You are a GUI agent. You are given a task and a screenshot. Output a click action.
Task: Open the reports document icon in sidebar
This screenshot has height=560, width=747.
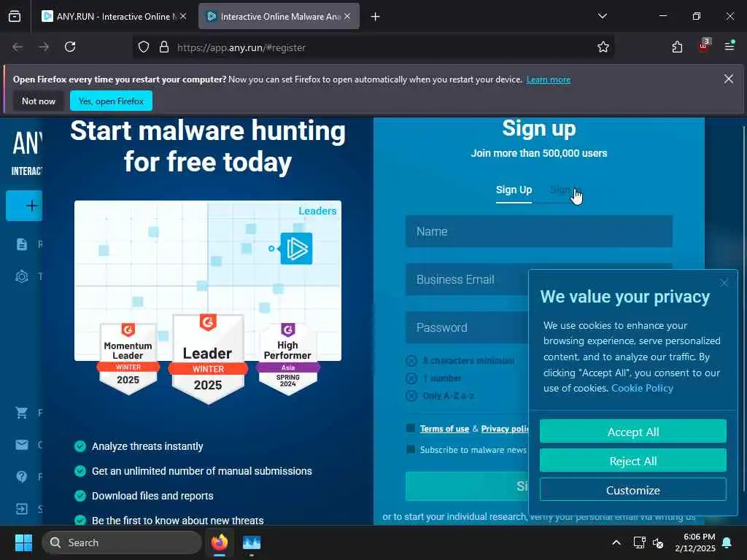pyautogui.click(x=21, y=244)
